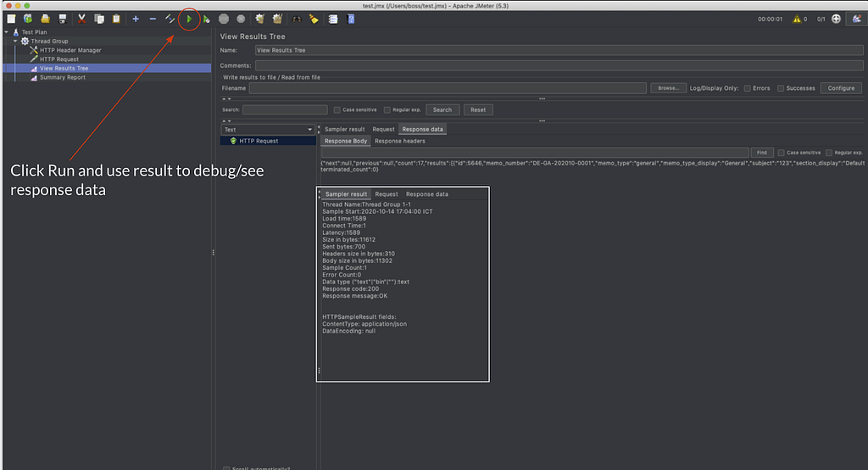The height and width of the screenshot is (470, 868).
Task: Click the feather icon at toolbar end
Action: tap(857, 19)
